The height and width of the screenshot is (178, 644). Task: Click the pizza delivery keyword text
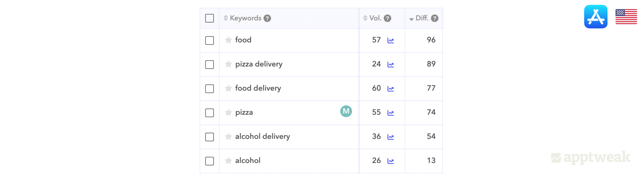coord(259,64)
